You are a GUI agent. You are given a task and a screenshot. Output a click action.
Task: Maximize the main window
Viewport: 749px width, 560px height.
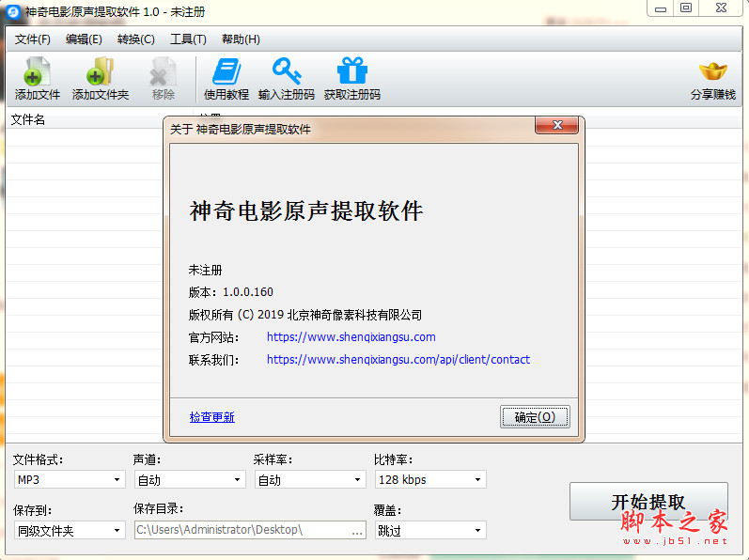click(x=686, y=8)
